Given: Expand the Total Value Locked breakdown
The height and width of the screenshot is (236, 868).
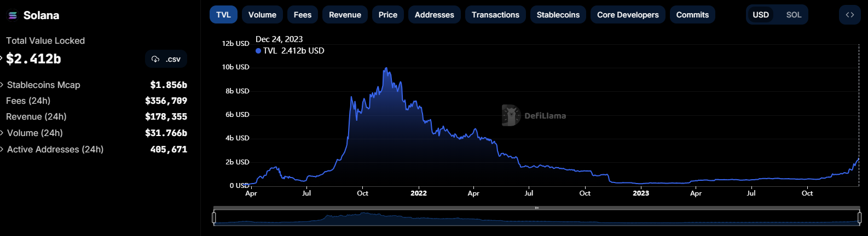Looking at the screenshot, I should pos(2,58).
